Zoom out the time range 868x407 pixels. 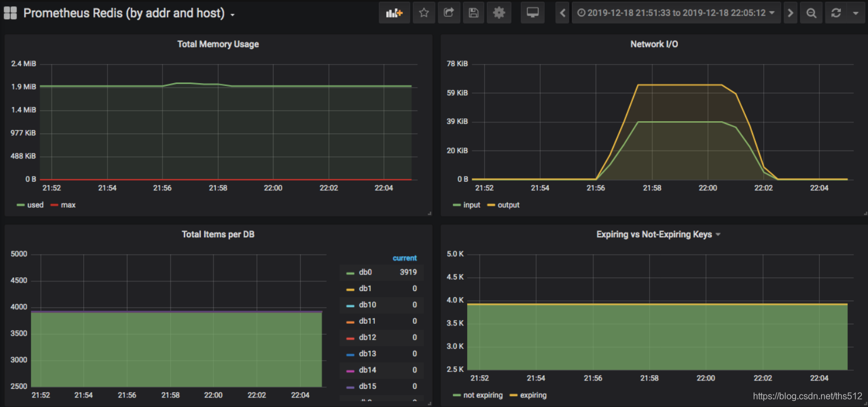pos(811,13)
